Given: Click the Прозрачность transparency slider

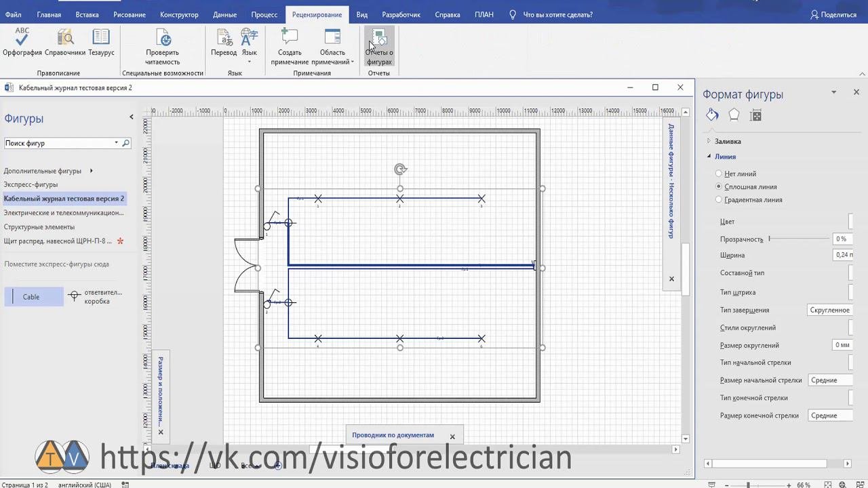Looking at the screenshot, I should pos(798,239).
